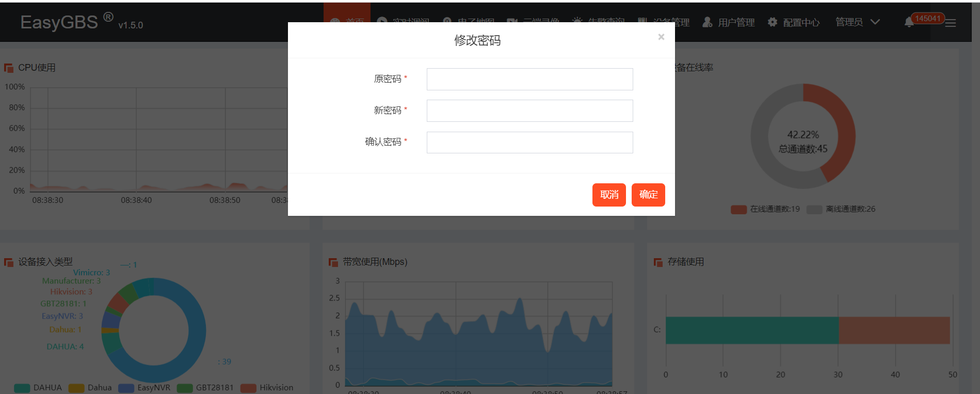Click the 存储使用 panel icon
This screenshot has width=980, height=394.
point(658,262)
